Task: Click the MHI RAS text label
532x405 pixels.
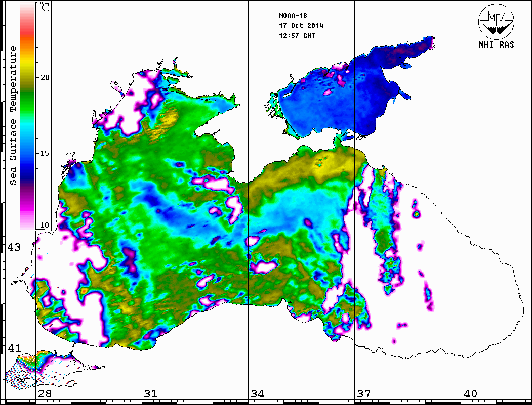Action: click(496, 44)
